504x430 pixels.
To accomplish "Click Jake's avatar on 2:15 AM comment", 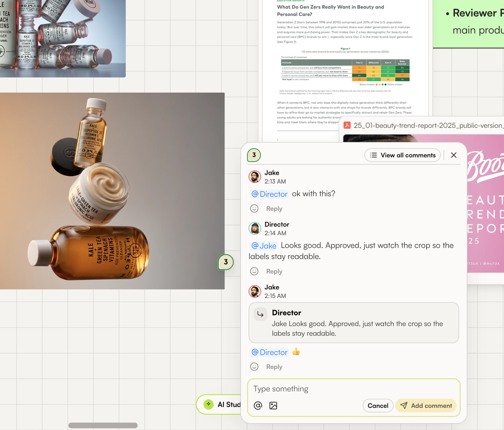I will pyautogui.click(x=255, y=291).
